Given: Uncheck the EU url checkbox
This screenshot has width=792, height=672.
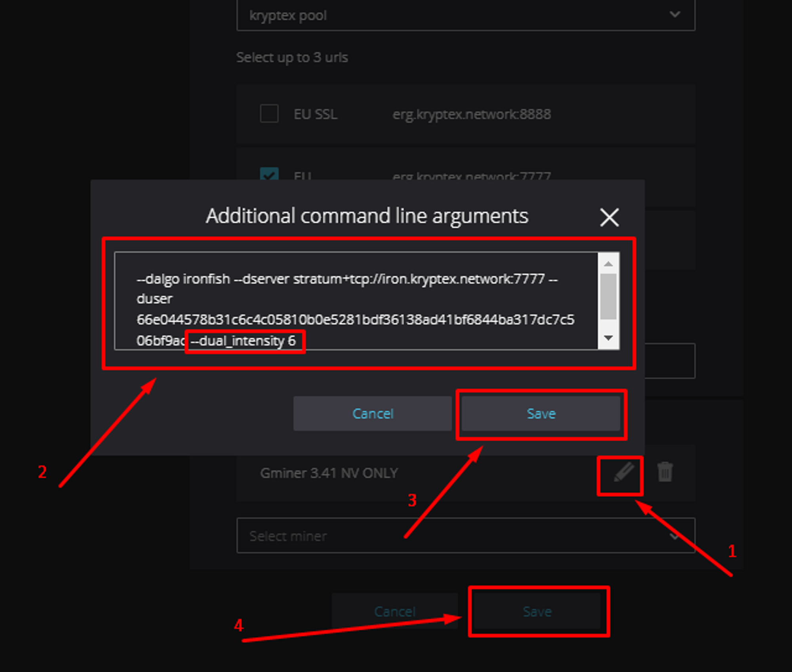Looking at the screenshot, I should tap(269, 173).
